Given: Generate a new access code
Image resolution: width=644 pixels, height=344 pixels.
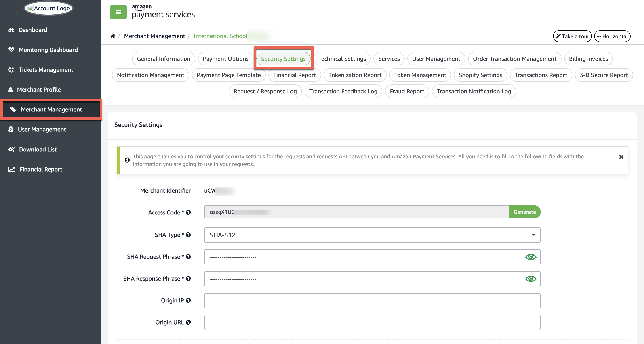Looking at the screenshot, I should [524, 212].
